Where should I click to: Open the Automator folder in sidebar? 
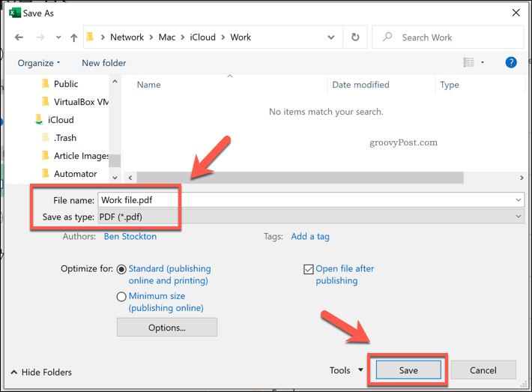69,174
